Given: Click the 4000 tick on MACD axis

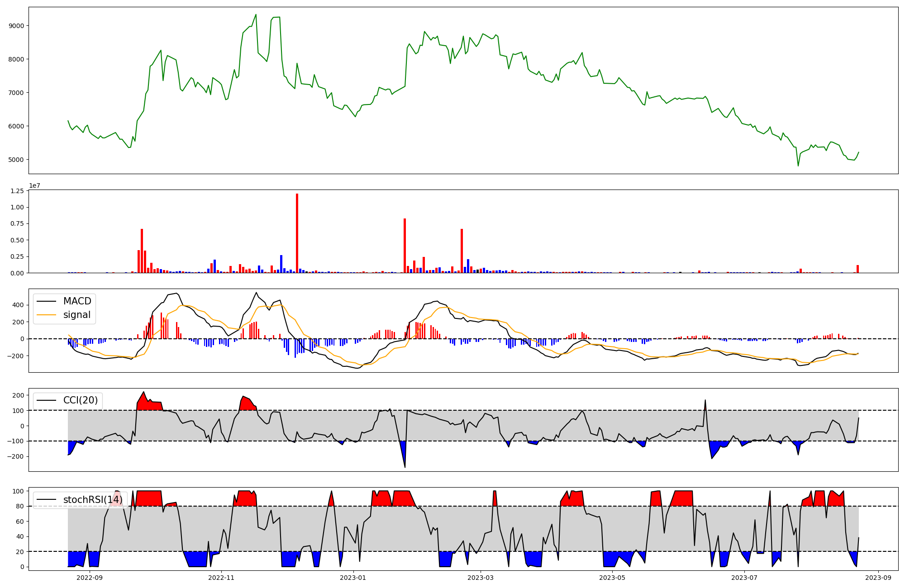Looking at the screenshot, I should [18, 305].
